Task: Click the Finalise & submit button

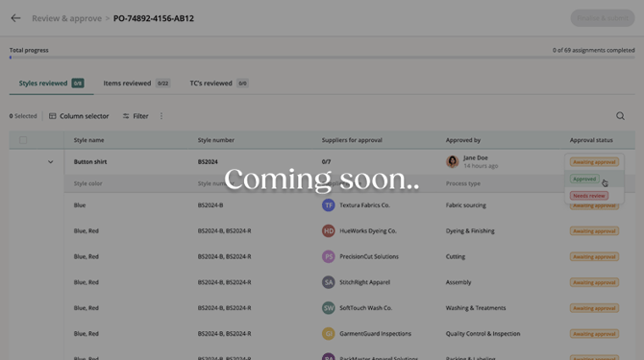Action: [x=602, y=18]
